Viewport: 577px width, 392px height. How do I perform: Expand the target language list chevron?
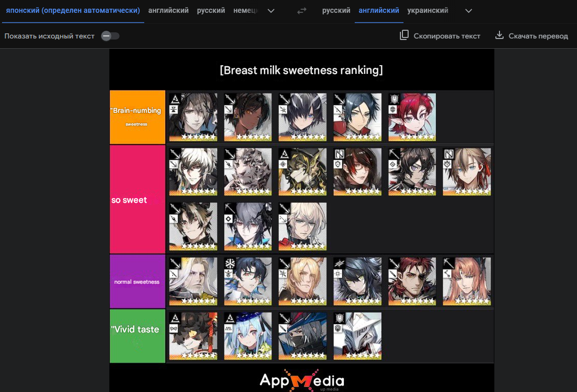[x=469, y=11]
